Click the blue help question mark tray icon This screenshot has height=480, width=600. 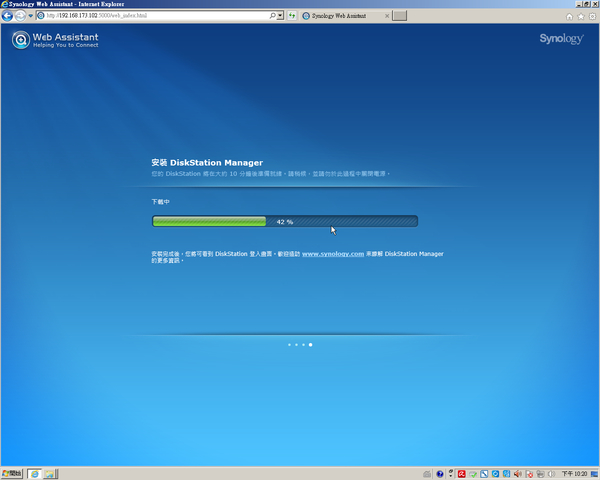coord(440,474)
